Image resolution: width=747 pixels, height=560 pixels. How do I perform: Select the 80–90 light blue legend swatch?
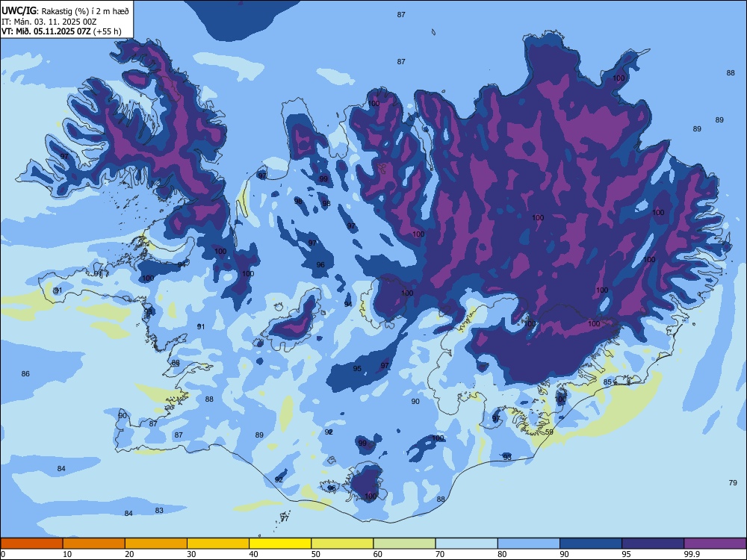click(529, 544)
